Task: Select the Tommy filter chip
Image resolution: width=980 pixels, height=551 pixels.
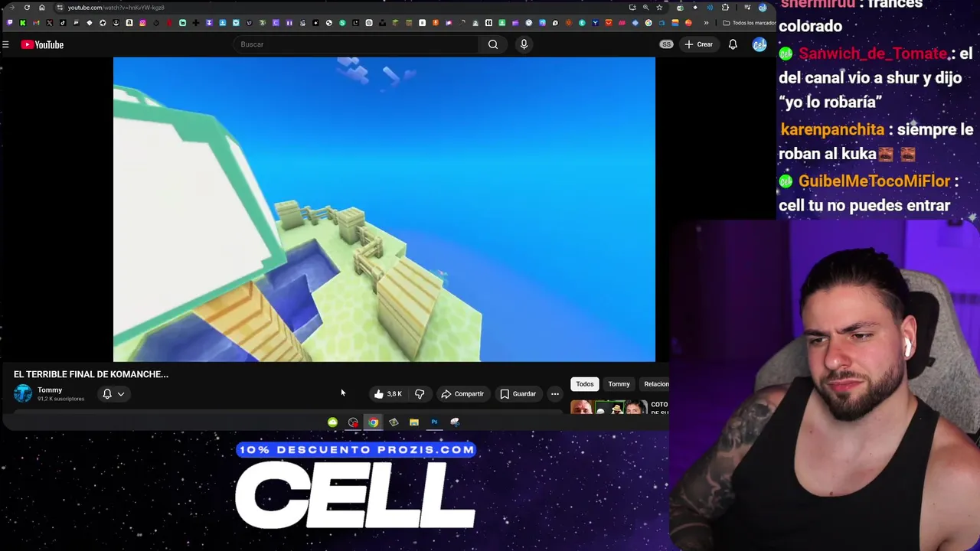Action: pyautogui.click(x=619, y=384)
